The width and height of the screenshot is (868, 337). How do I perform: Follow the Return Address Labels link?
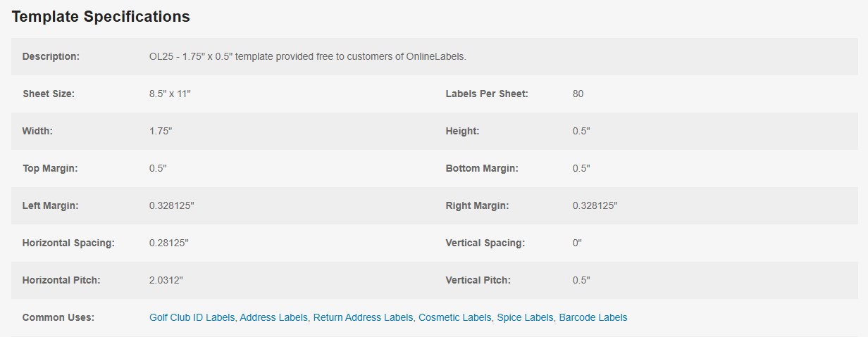point(363,317)
